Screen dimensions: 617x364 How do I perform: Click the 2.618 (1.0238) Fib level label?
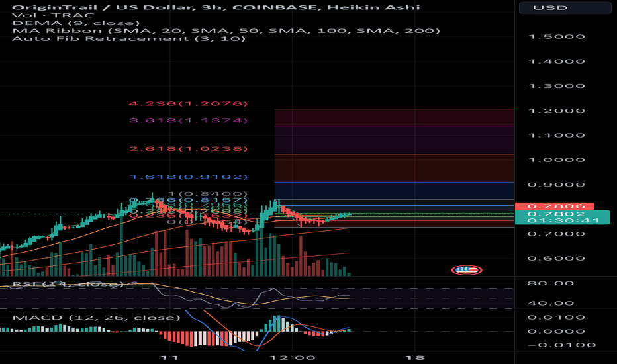pyautogui.click(x=189, y=150)
